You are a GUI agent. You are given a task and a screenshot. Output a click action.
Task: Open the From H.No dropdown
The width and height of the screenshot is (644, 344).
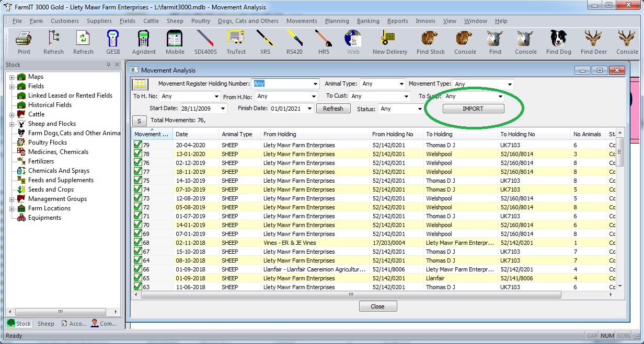click(x=314, y=97)
